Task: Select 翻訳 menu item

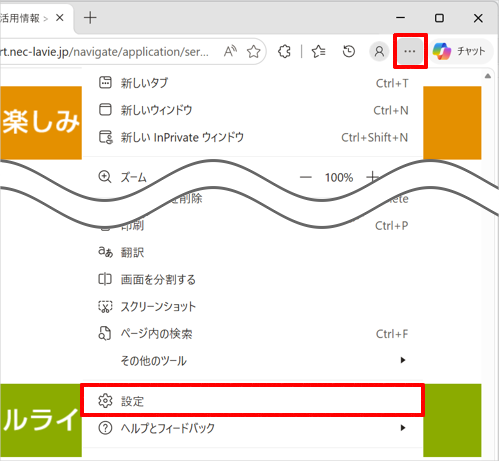Action: pyautogui.click(x=253, y=252)
